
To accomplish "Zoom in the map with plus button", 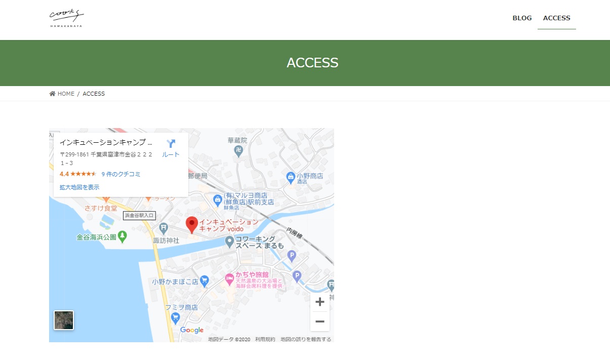I will [x=319, y=302].
